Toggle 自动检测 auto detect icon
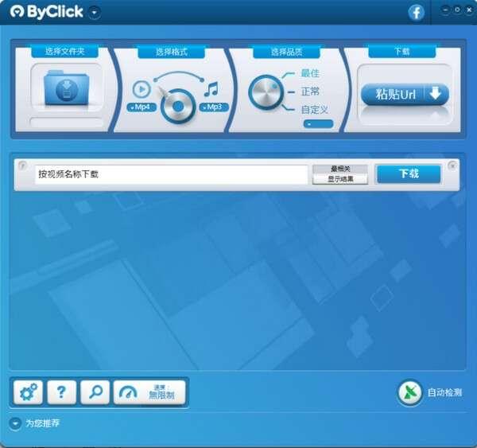 409,392
